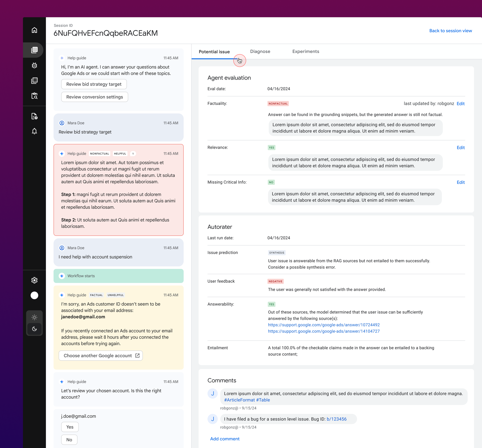Open the clipboard search icon in sidebar
This screenshot has width=482, height=448.
tap(35, 96)
